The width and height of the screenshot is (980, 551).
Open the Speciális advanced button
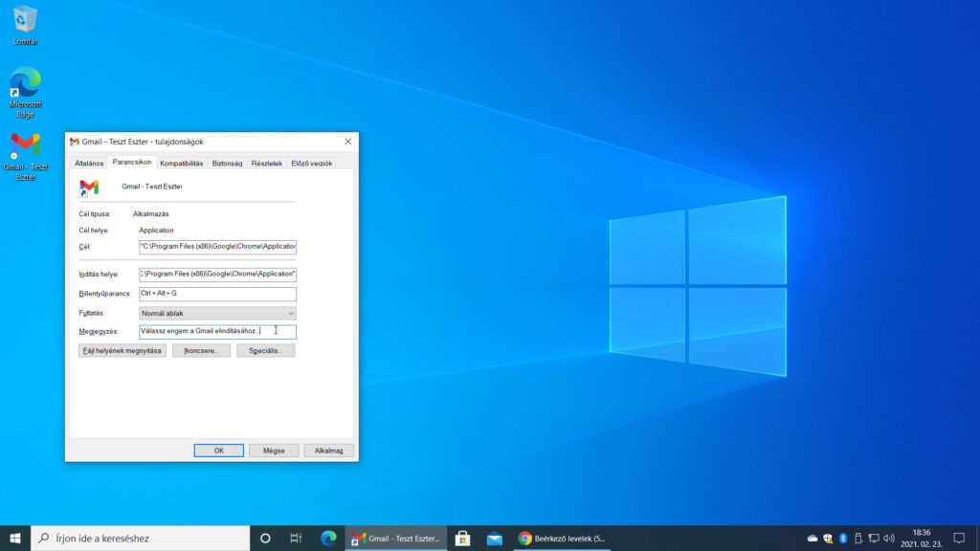pos(266,350)
